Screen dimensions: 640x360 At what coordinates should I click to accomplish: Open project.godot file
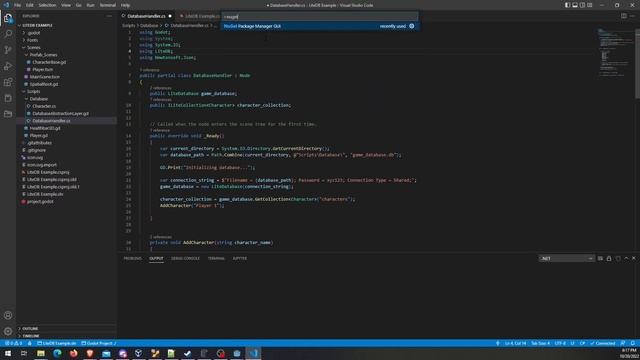[40, 202]
